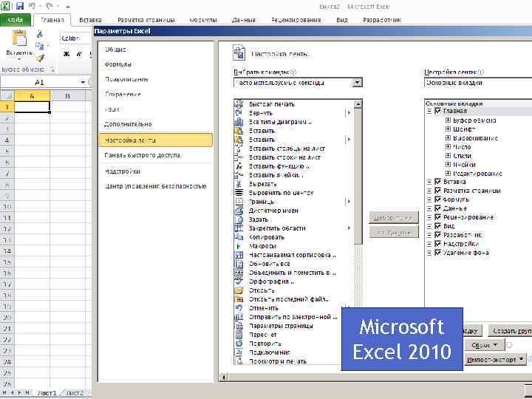Open 'Панель быстрого доступа' options category

[x=143, y=155]
